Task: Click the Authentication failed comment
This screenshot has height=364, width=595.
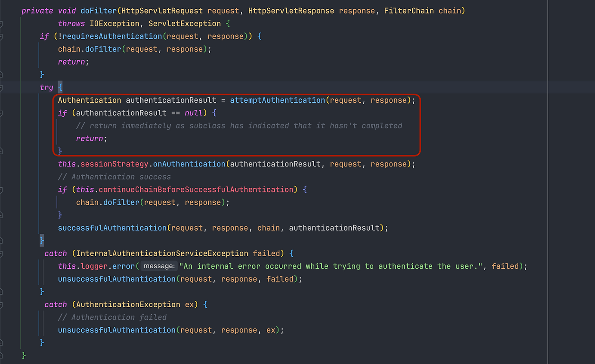Action: pyautogui.click(x=112, y=317)
